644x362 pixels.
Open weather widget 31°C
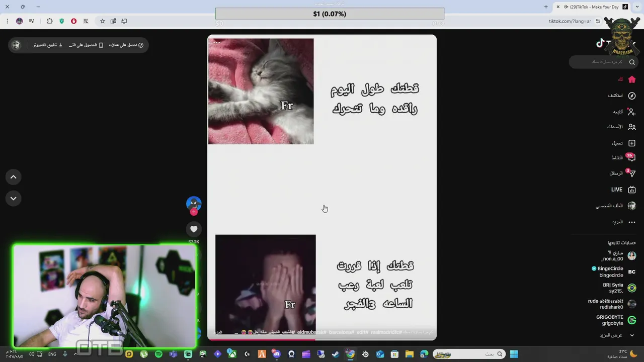coord(623,354)
